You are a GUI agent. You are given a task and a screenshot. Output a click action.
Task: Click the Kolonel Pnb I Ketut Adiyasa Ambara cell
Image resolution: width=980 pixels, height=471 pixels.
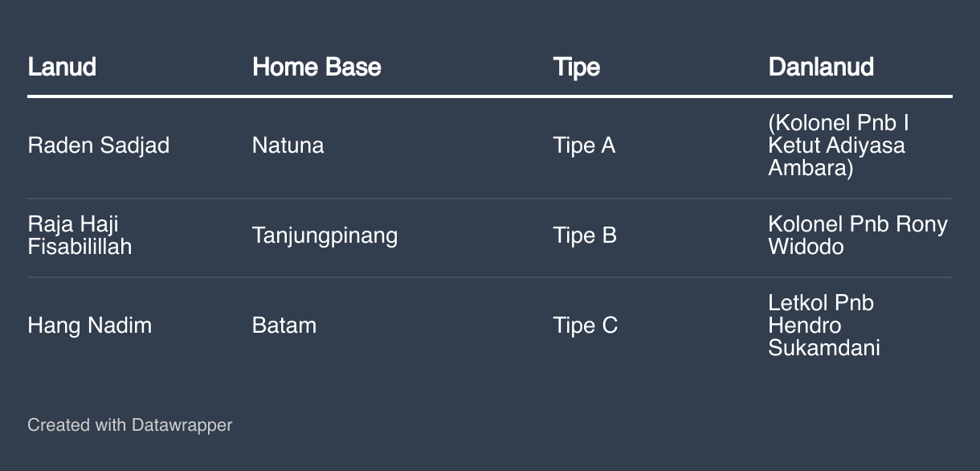click(x=838, y=145)
